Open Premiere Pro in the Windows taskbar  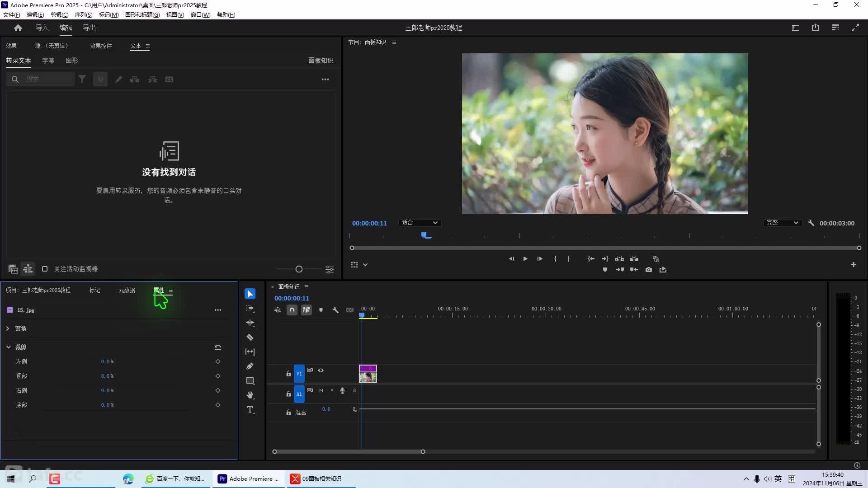249,479
